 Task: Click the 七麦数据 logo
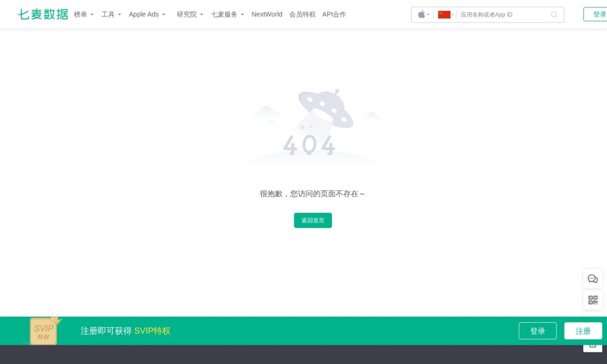click(42, 15)
